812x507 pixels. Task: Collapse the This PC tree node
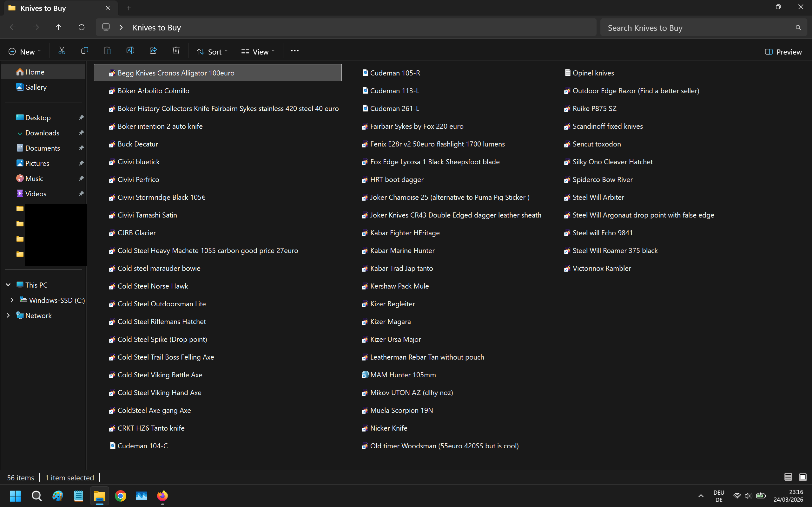click(8, 285)
